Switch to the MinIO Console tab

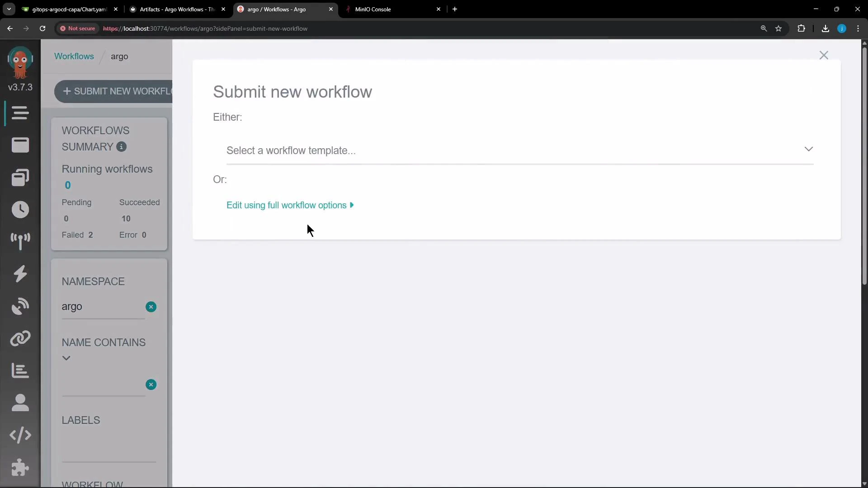(x=389, y=9)
